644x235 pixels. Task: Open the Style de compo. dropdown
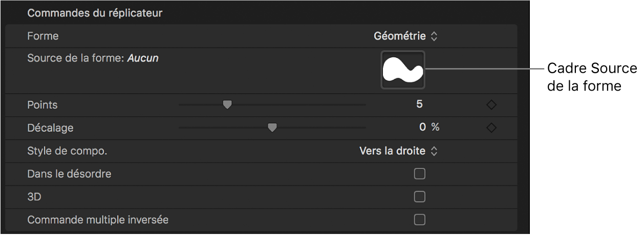point(399,151)
